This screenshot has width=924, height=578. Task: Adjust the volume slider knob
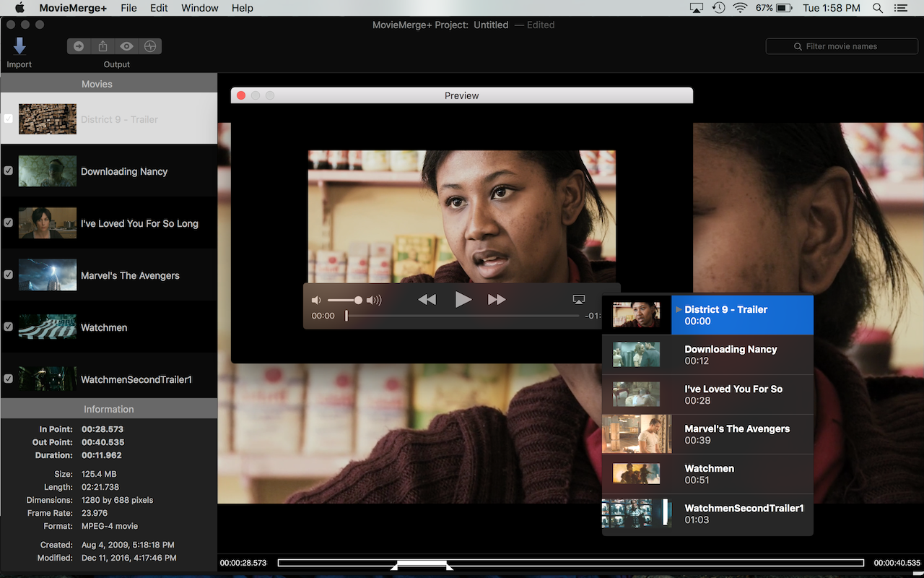pos(358,300)
